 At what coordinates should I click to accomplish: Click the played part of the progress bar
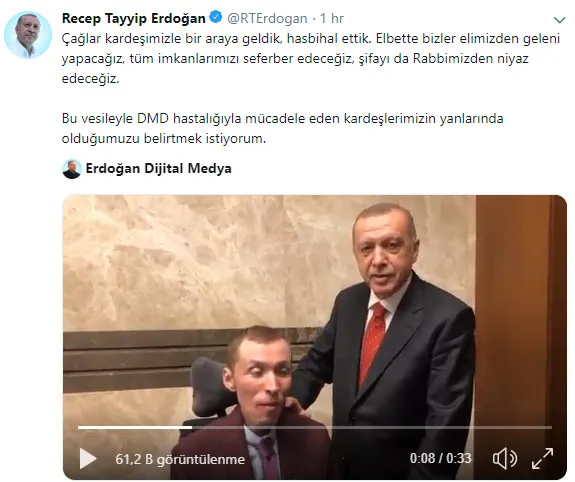pyautogui.click(x=135, y=427)
